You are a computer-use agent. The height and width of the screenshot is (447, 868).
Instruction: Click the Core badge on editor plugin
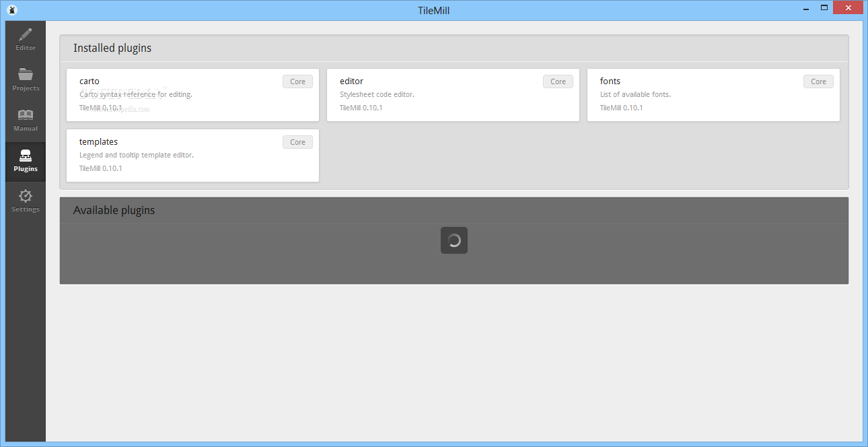coord(558,81)
